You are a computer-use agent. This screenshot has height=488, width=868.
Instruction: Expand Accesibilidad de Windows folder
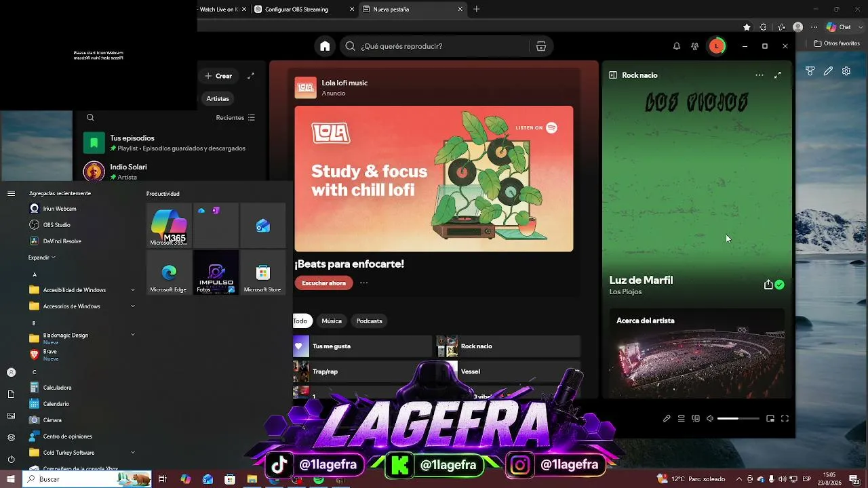[82, 290]
